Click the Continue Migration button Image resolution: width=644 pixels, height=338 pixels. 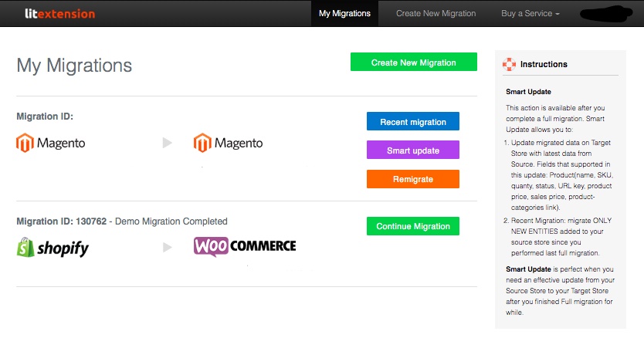pos(413,226)
